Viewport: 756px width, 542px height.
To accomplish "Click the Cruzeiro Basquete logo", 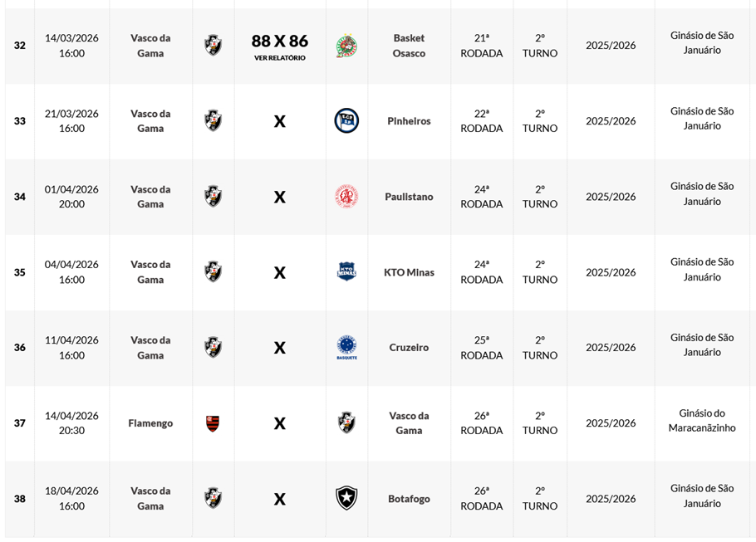I will point(346,347).
